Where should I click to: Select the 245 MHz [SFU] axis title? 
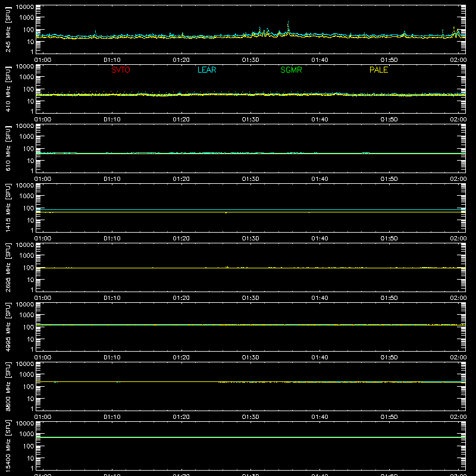8,30
